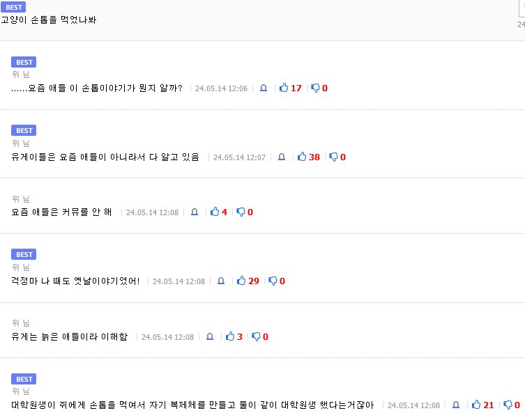
Task: Click the bell icon on the 29-like comment
Action: pos(221,281)
